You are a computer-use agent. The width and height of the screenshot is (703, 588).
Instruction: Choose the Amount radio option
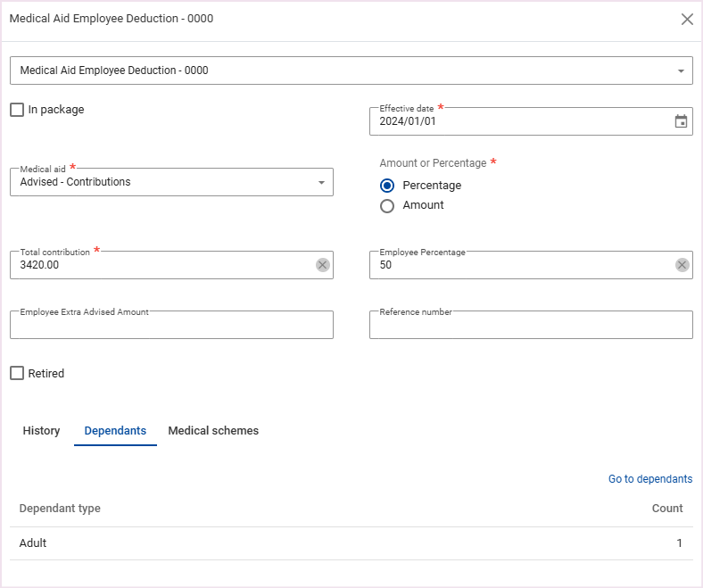coord(387,205)
